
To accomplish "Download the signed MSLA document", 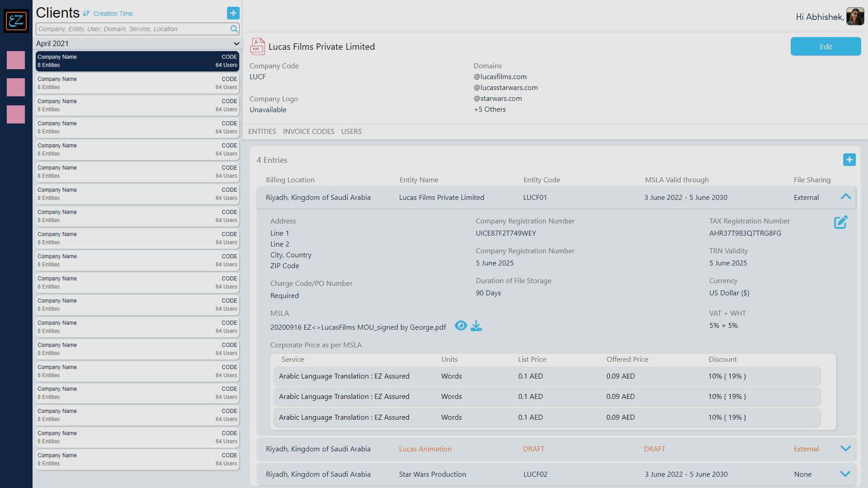I will click(476, 326).
